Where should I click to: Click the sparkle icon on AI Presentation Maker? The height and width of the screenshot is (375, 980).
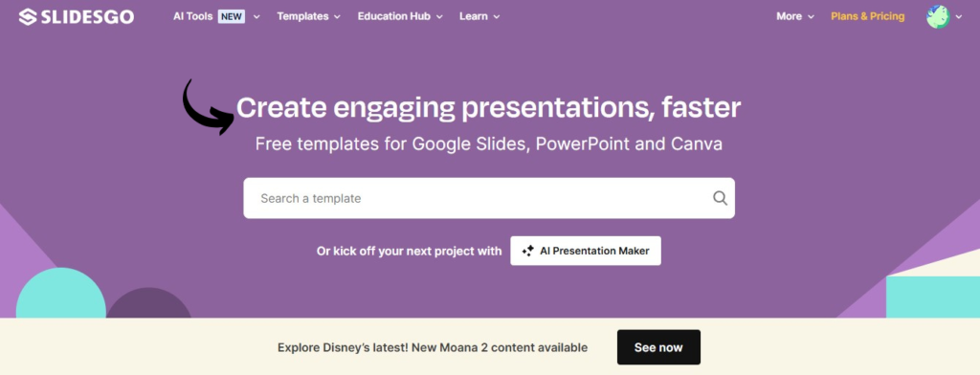528,251
